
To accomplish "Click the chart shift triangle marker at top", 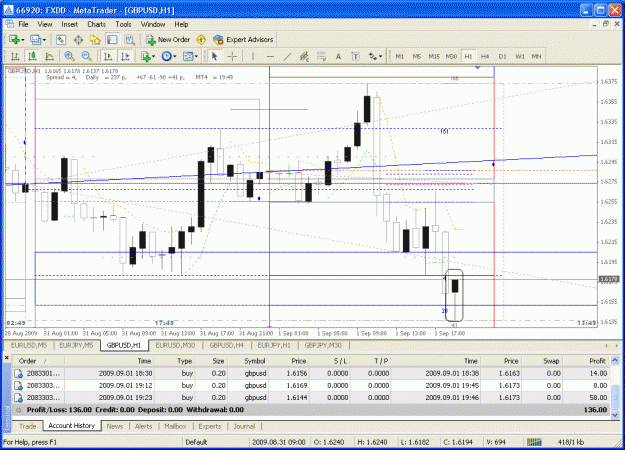I will tap(478, 68).
